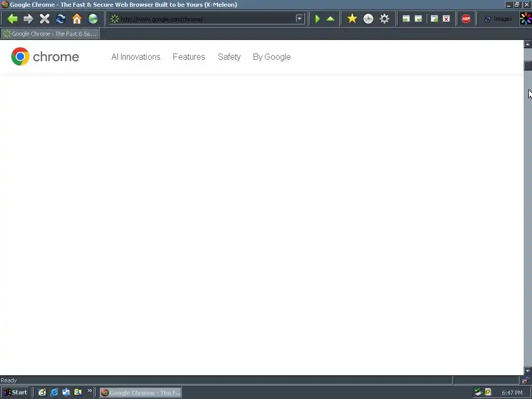Viewport: 532px width, 399px height.
Task: Click the red ABP Adblock Plus icon
Action: pos(466,19)
